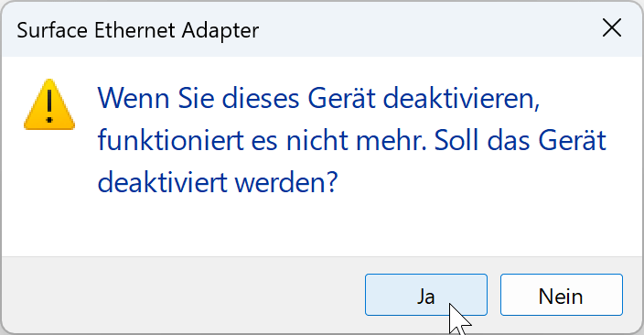
Task: Click the word 'werden' in last line
Action: pos(282,181)
